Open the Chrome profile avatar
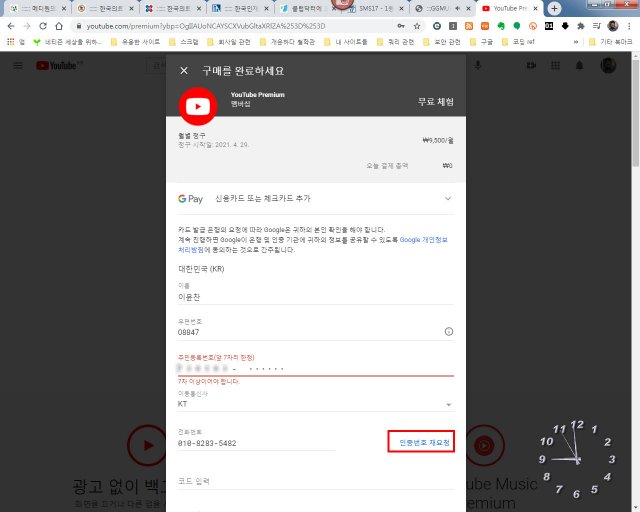 click(x=613, y=26)
